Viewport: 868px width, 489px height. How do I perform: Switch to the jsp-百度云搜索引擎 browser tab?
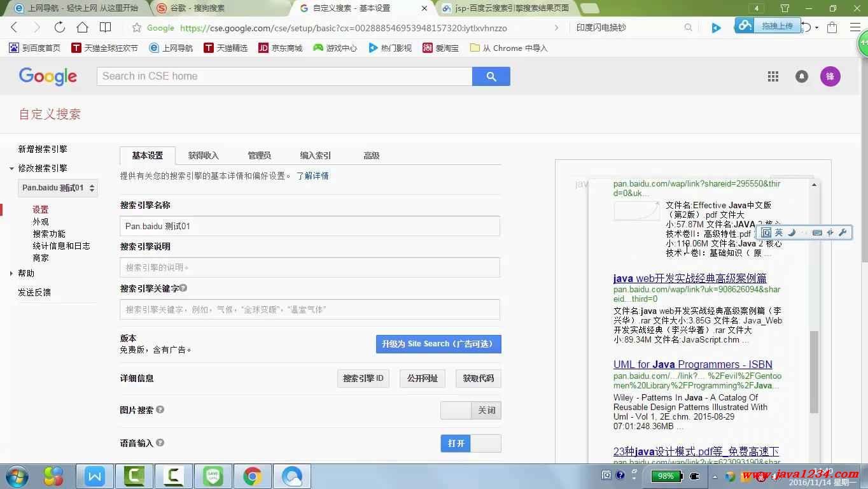tap(507, 8)
